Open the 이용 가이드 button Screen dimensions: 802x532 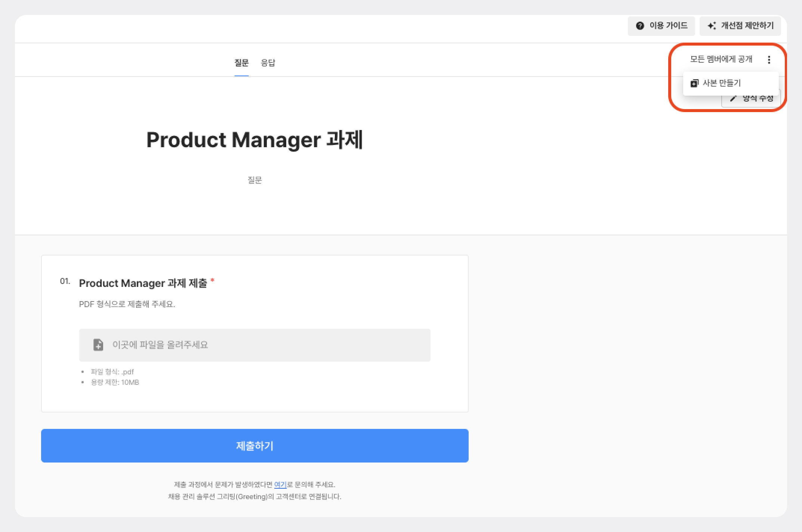661,26
